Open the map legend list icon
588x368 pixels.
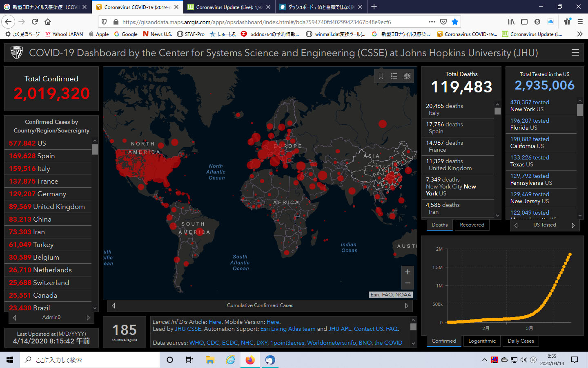(394, 76)
